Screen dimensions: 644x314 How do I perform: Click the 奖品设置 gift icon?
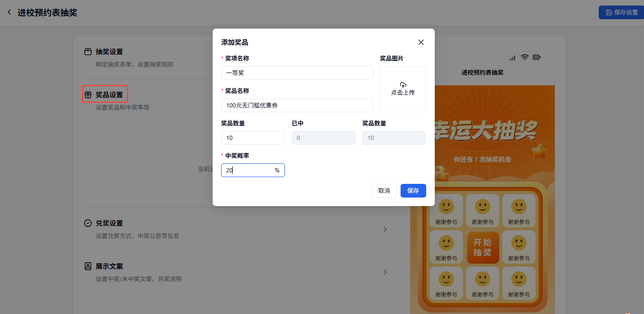pyautogui.click(x=88, y=95)
